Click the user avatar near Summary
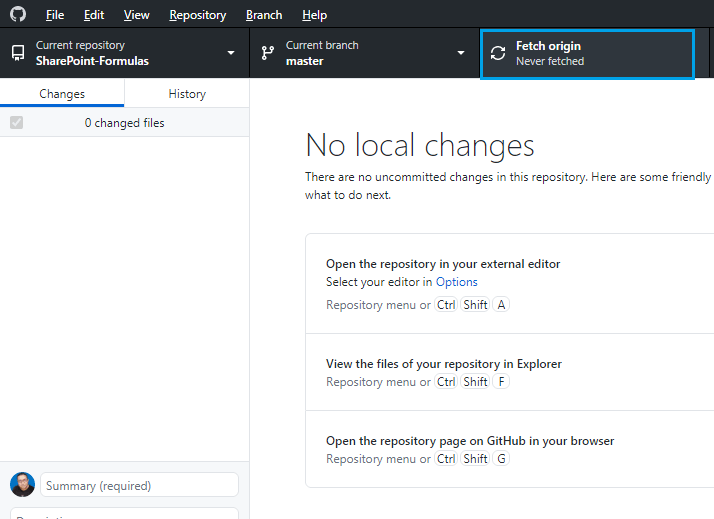Screen dimensions: 714x519 pyautogui.click(x=22, y=485)
